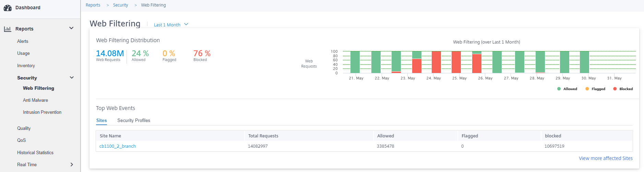Click the 14.08M Web Requests value
Image resolution: width=644 pixels, height=172 pixels.
click(110, 53)
